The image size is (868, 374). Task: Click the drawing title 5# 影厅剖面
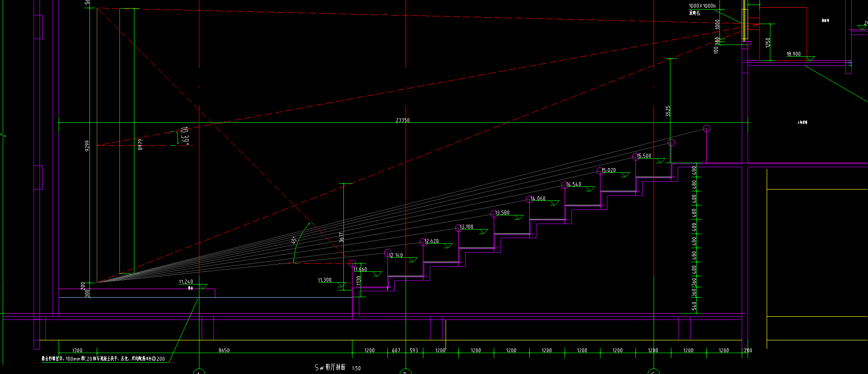330,367
